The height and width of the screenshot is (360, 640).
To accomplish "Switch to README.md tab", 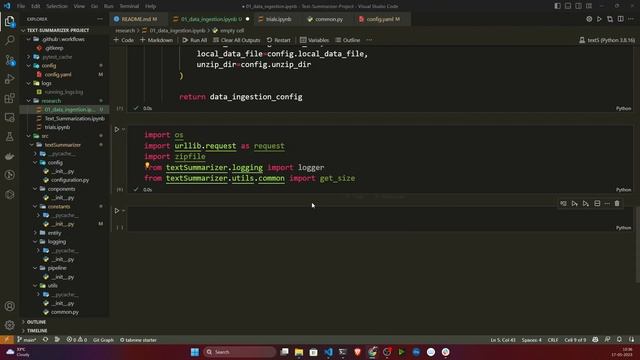I will [138, 19].
